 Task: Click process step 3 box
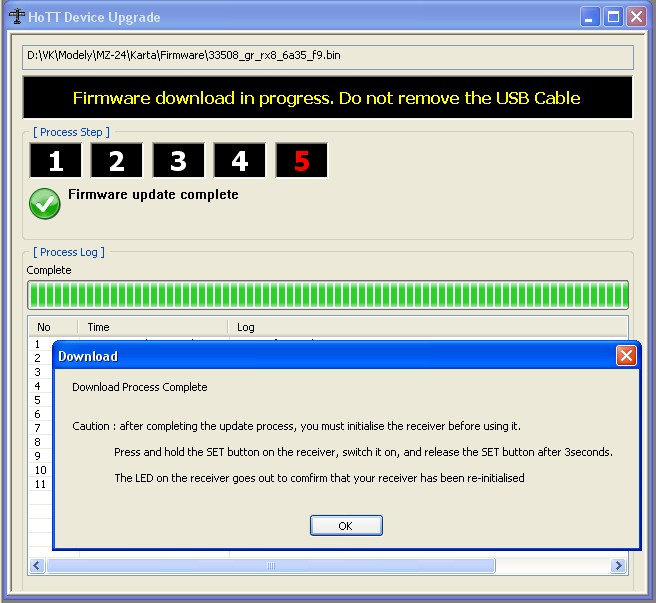[x=178, y=161]
